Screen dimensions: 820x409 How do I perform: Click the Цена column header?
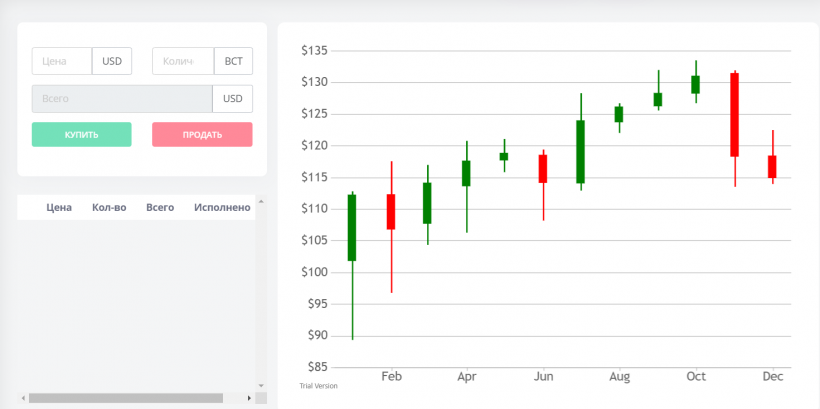(x=59, y=208)
